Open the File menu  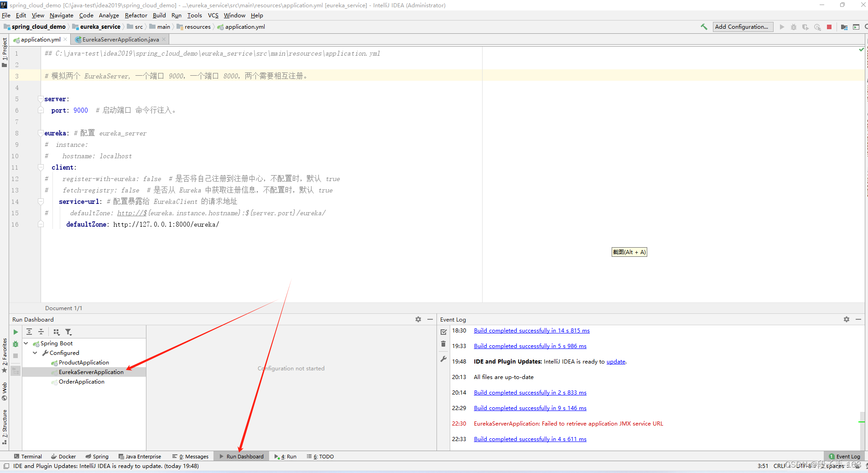(6, 15)
